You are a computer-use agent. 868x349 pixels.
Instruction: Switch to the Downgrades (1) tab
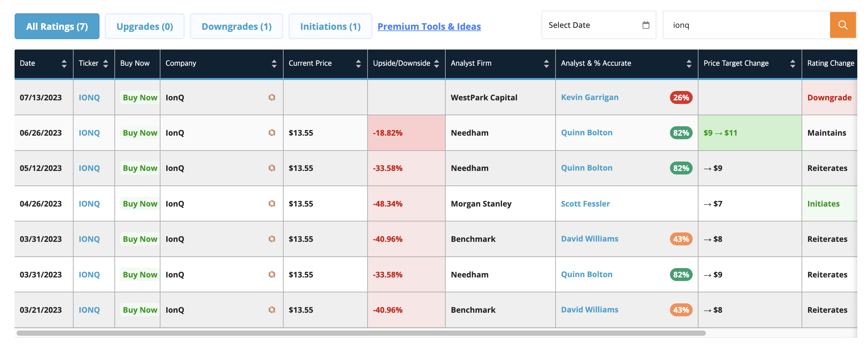237,26
